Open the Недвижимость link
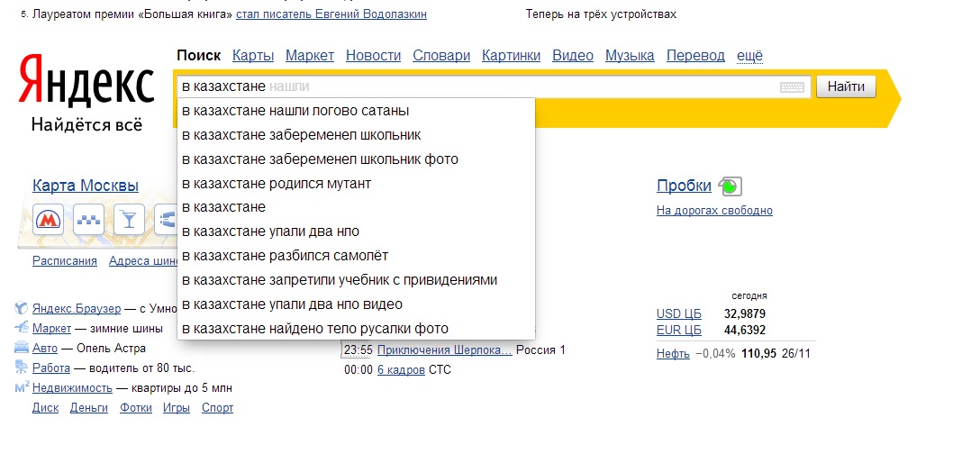Viewport: 980px width, 463px height. (72, 388)
